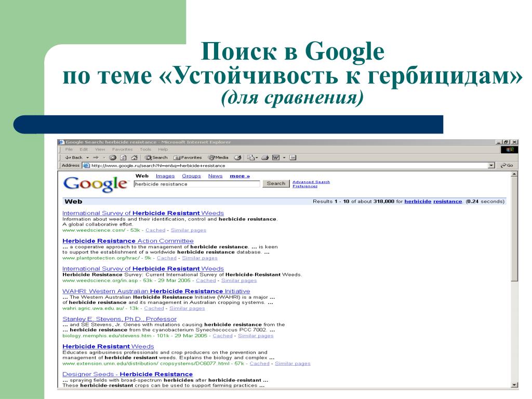Open Advanced Search link
This screenshot has width=532, height=399.
click(x=311, y=182)
